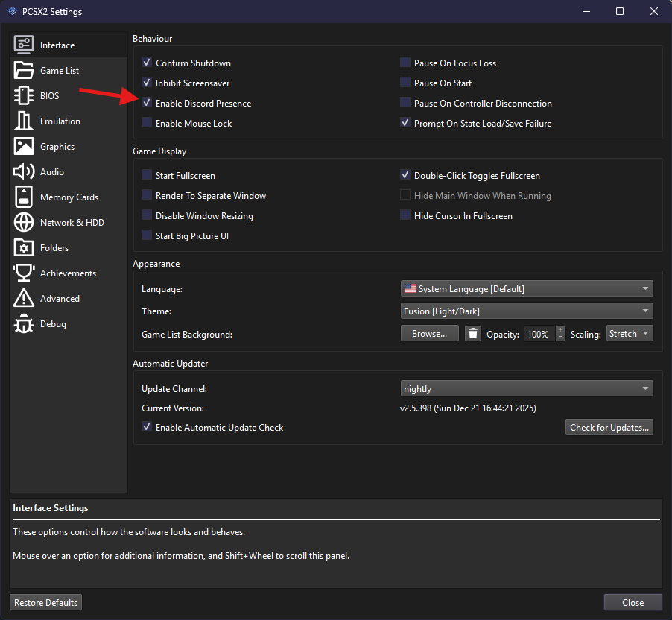
Task: Enable Hide Cursor In Fullscreen
Action: [x=405, y=215]
